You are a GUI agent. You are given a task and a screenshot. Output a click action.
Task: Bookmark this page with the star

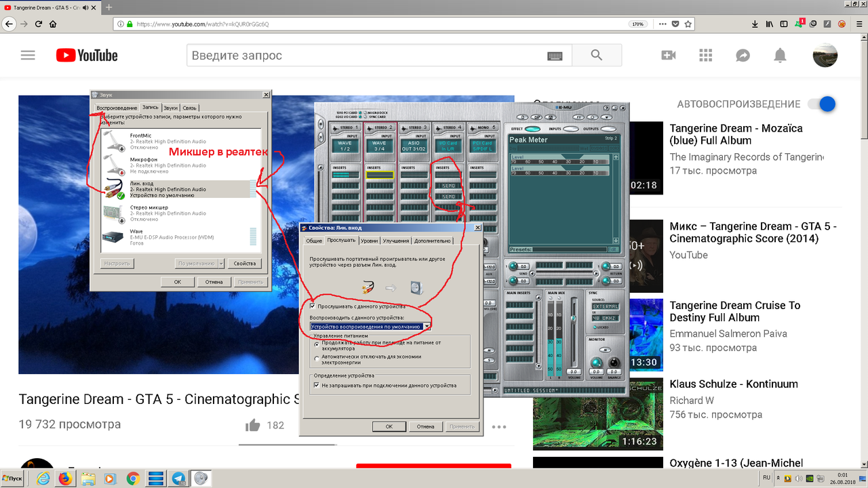688,24
